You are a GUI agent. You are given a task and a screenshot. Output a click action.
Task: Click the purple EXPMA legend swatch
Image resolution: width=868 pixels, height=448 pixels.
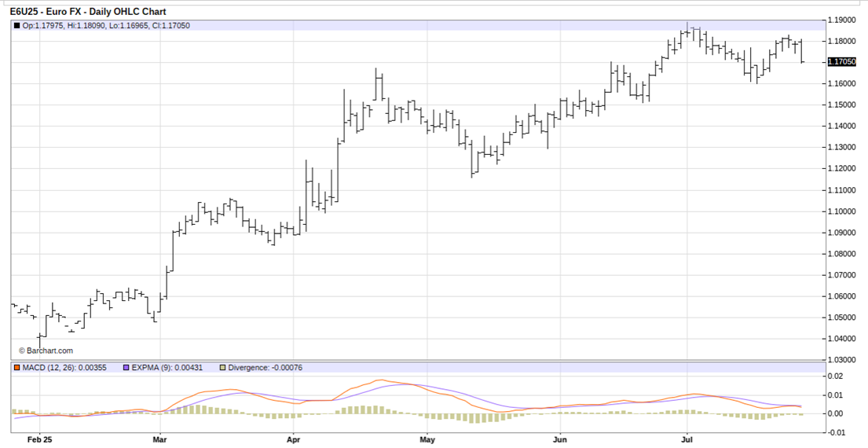pos(128,368)
